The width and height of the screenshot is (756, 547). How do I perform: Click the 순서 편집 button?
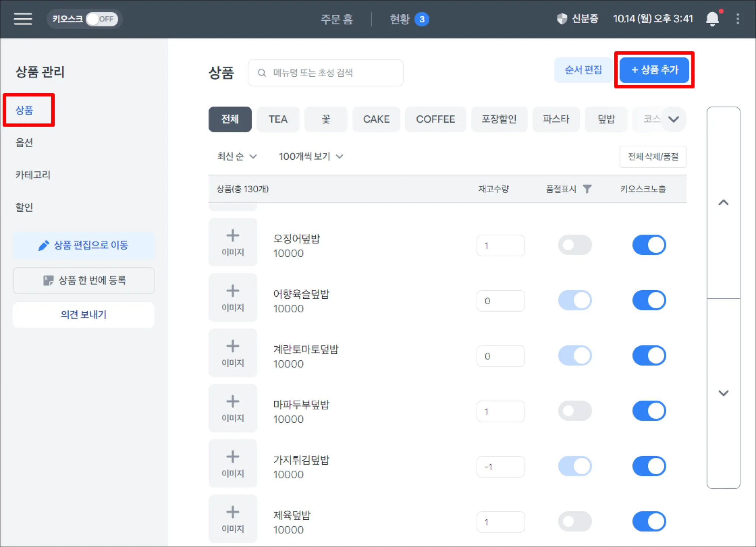pyautogui.click(x=583, y=70)
